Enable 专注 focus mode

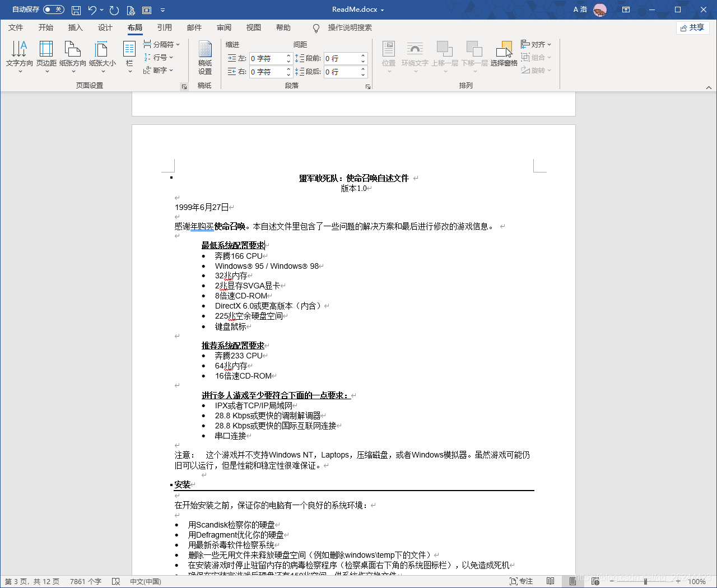click(x=521, y=581)
